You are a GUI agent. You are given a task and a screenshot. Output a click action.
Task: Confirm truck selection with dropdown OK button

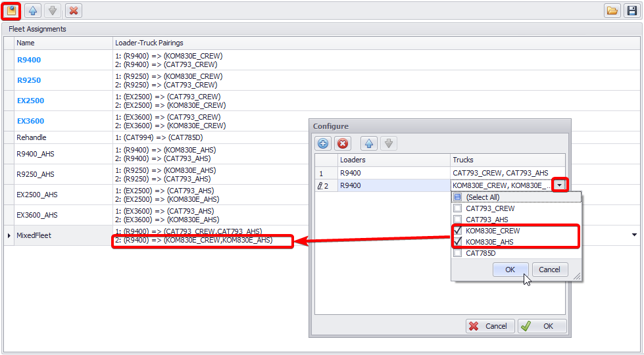(510, 270)
